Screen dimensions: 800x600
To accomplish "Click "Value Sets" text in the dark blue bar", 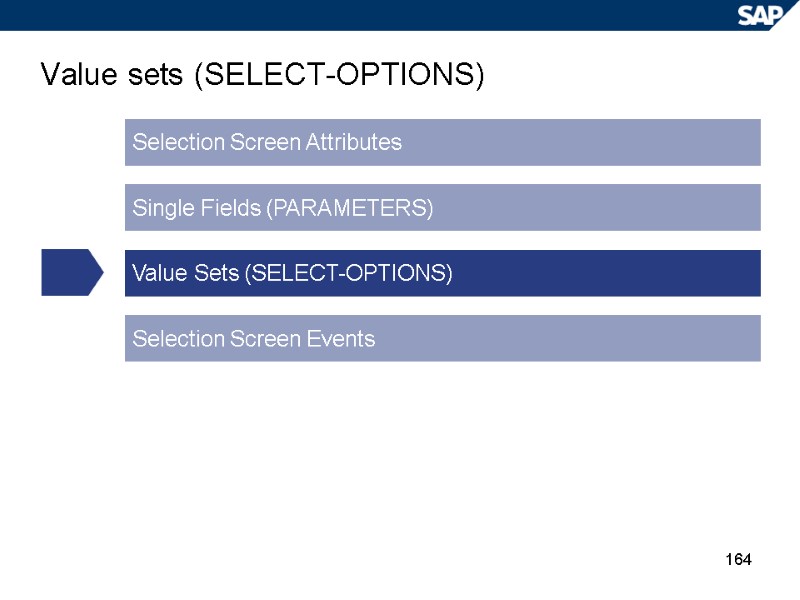I will pyautogui.click(x=184, y=274).
